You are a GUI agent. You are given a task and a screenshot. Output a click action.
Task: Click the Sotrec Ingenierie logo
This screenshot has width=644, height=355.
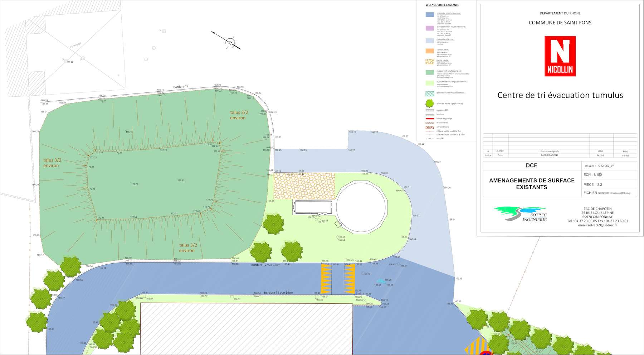pyautogui.click(x=521, y=214)
